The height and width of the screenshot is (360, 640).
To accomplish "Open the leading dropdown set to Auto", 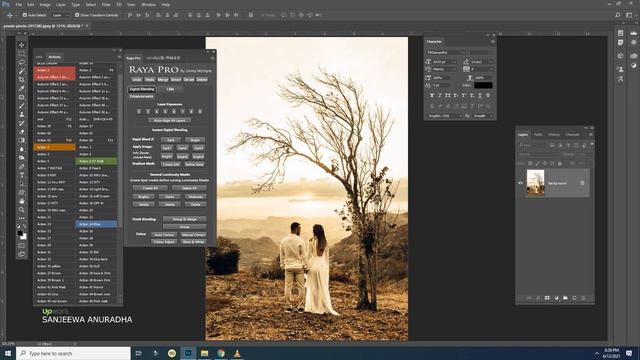I will pyautogui.click(x=482, y=62).
